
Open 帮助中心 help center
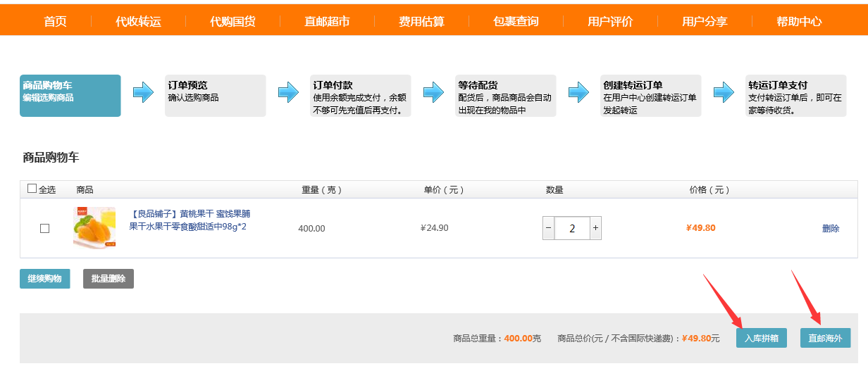click(799, 21)
